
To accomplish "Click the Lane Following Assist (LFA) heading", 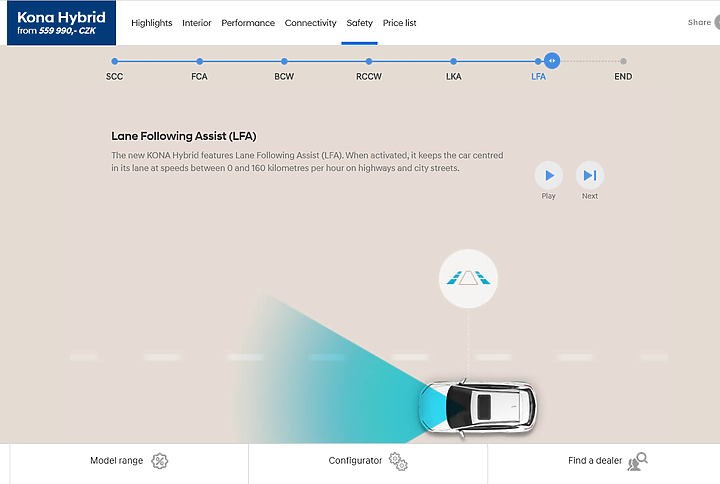I will (x=184, y=136).
